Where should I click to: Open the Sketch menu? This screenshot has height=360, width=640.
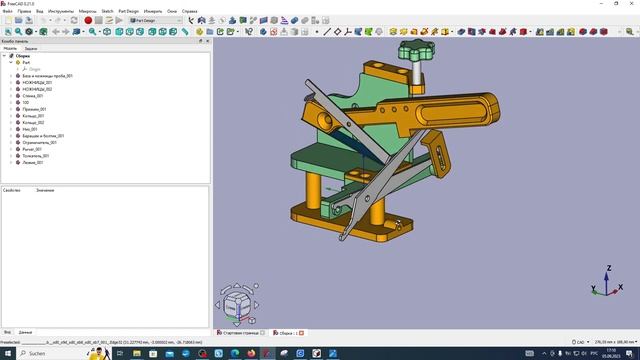tap(107, 11)
